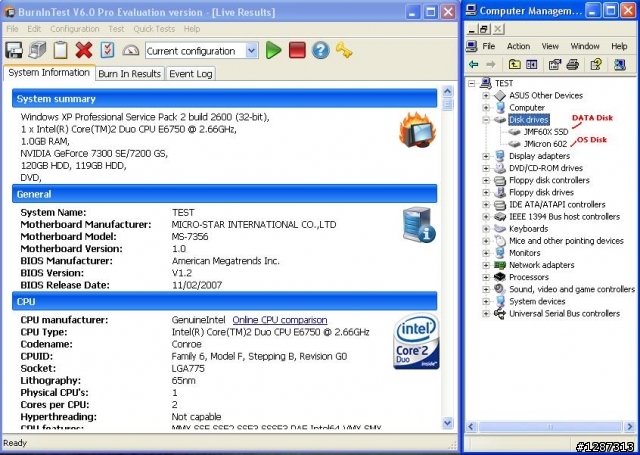This screenshot has width=640, height=455.
Task: Select the JMF60X SSD disk drive
Action: click(x=545, y=132)
